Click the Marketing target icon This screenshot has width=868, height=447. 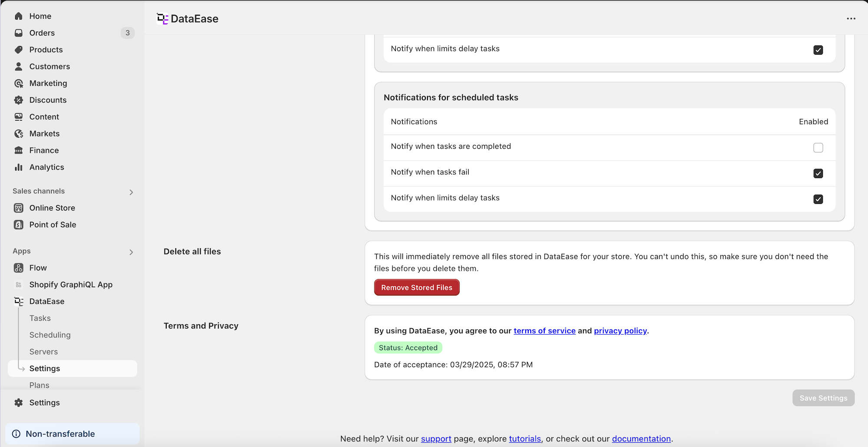click(19, 83)
